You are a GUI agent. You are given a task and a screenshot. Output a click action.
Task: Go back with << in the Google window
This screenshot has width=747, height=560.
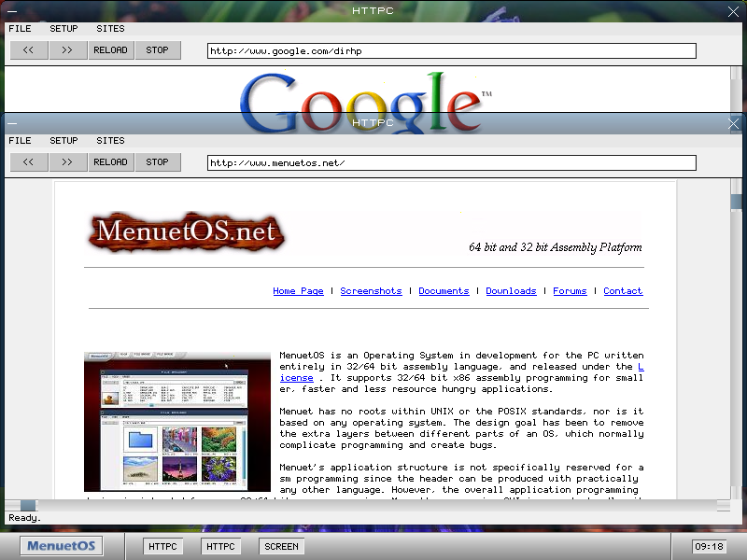pyautogui.click(x=29, y=50)
